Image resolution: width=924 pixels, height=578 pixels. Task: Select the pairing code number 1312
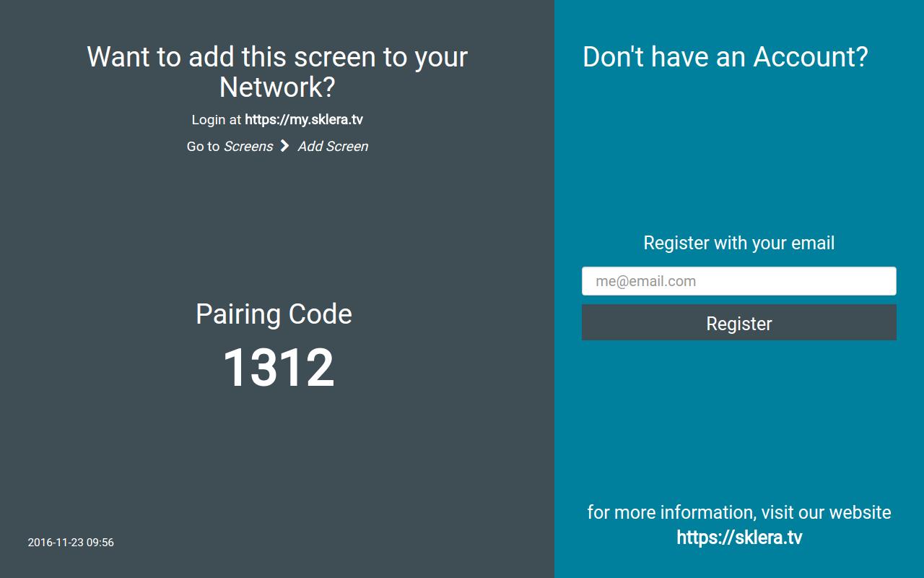[278, 368]
